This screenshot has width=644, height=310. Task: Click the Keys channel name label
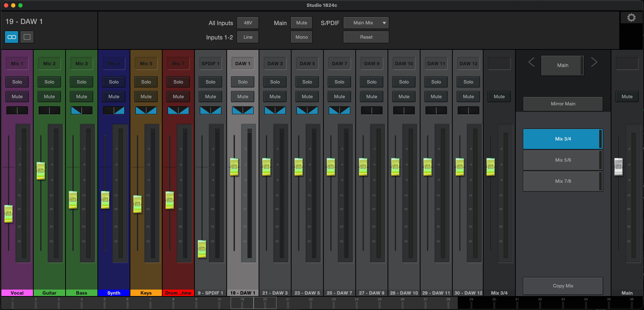coord(146,293)
